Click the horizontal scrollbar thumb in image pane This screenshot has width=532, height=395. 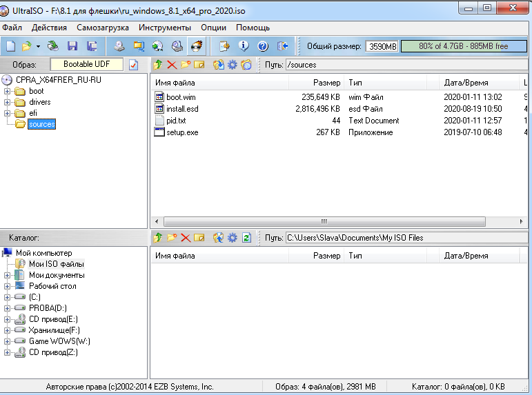(324, 222)
